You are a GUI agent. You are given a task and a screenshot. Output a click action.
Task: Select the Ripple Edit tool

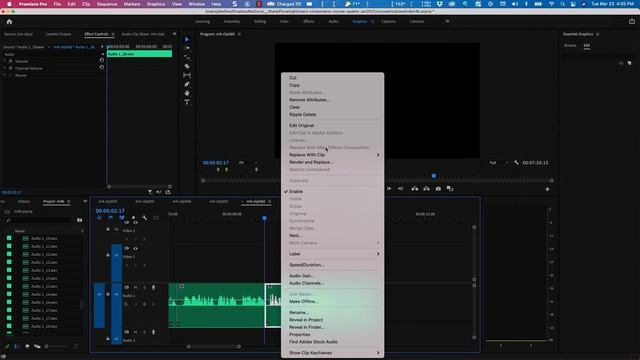pyautogui.click(x=187, y=57)
